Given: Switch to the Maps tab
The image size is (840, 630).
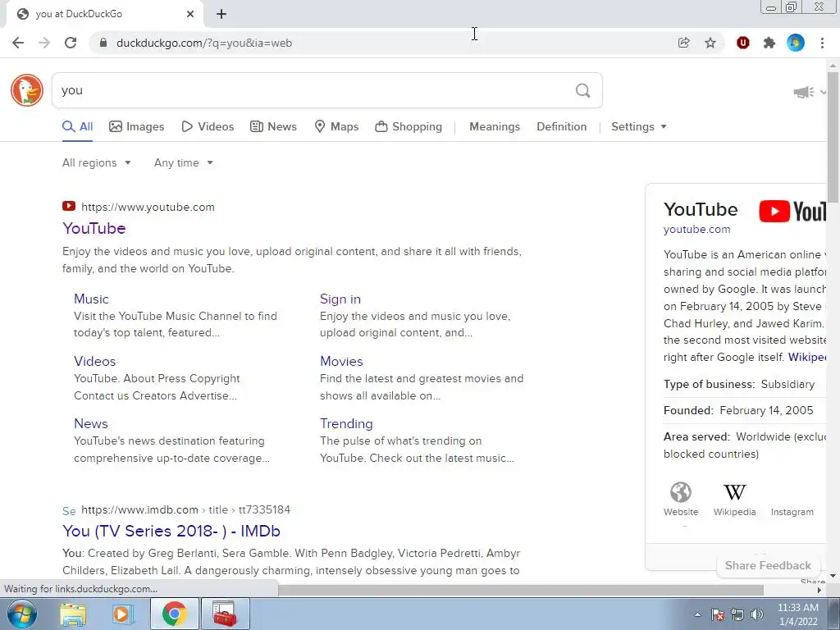Looking at the screenshot, I should 336,126.
